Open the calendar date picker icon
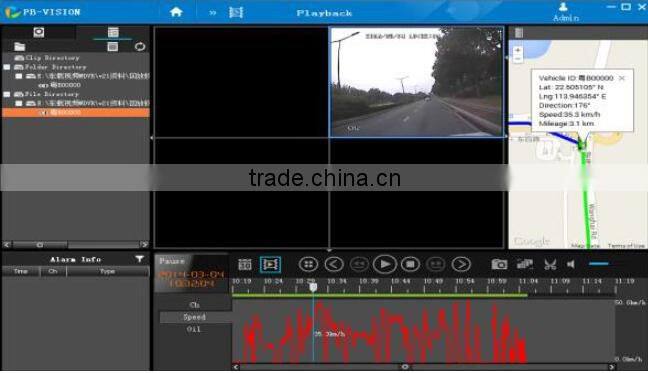The image size is (648, 373). pyautogui.click(x=245, y=264)
